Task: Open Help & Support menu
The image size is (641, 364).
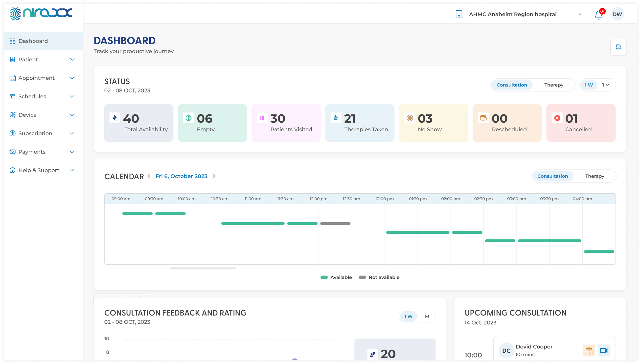Action: pyautogui.click(x=39, y=170)
